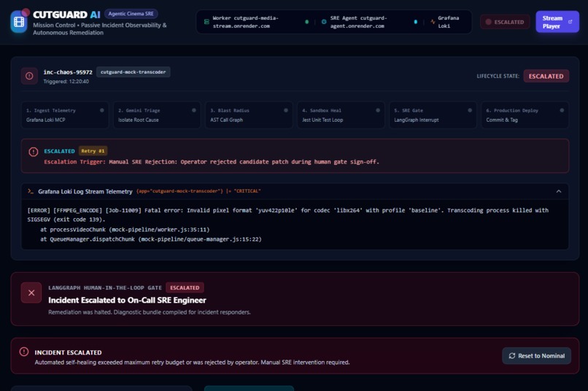Click the external-link icon on Stream Player
This screenshot has height=391, width=588.
pos(570,22)
